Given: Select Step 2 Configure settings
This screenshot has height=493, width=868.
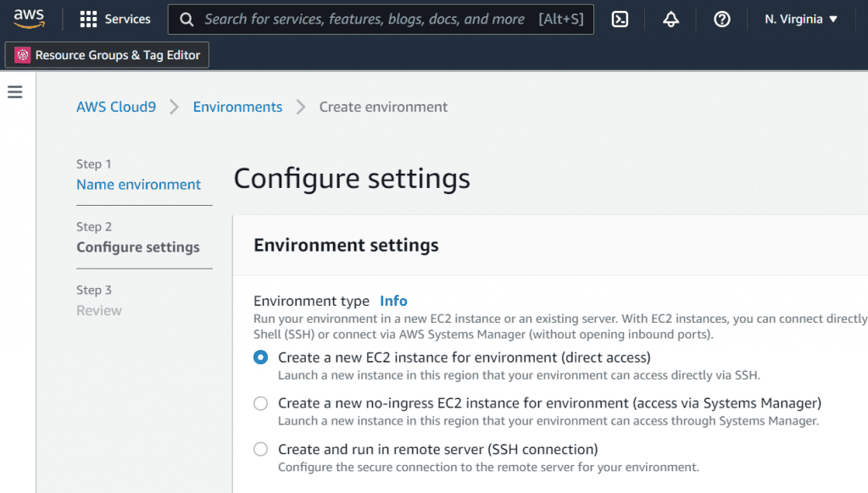Looking at the screenshot, I should [138, 247].
